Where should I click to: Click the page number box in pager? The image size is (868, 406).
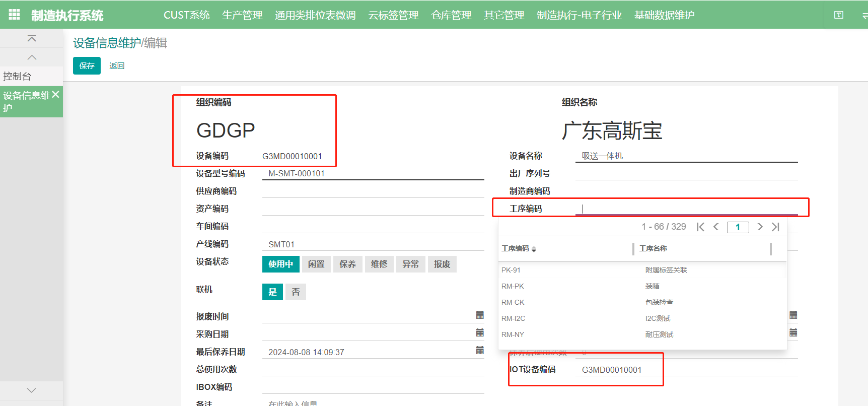click(738, 227)
